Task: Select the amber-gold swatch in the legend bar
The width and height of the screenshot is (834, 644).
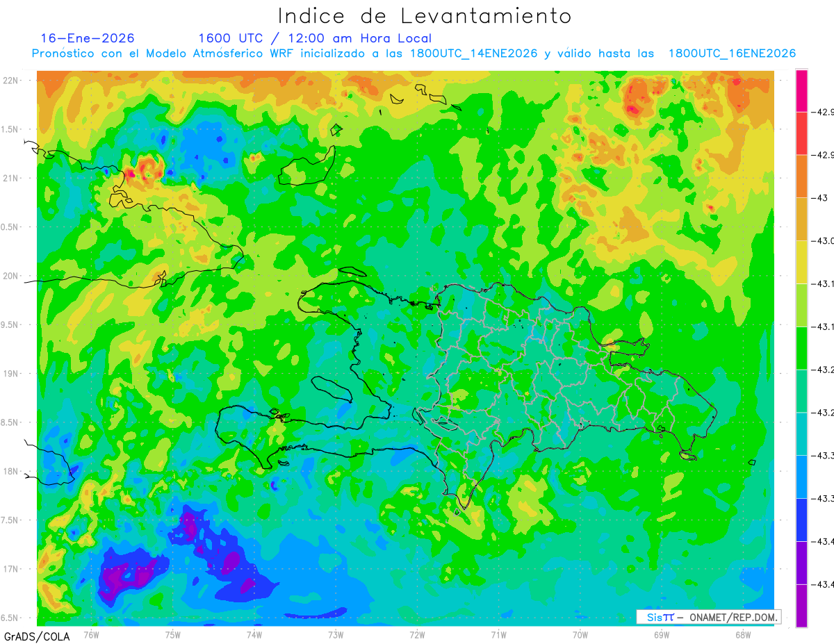Action: coord(801,220)
